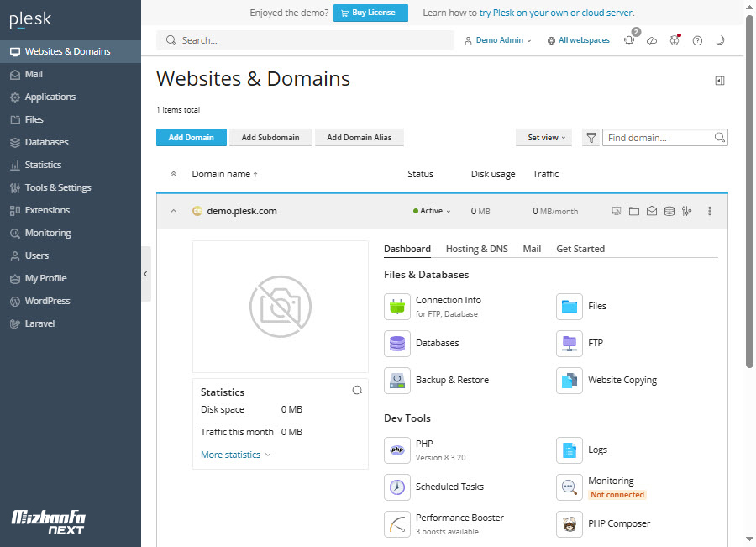
Task: Click the Monitoring magnifier icon
Action: [x=570, y=487]
